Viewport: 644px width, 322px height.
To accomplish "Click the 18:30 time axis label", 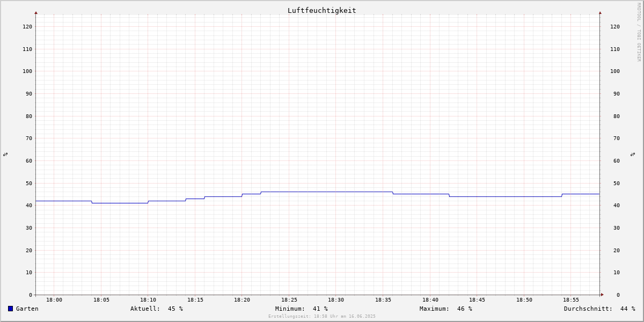I will (x=336, y=300).
